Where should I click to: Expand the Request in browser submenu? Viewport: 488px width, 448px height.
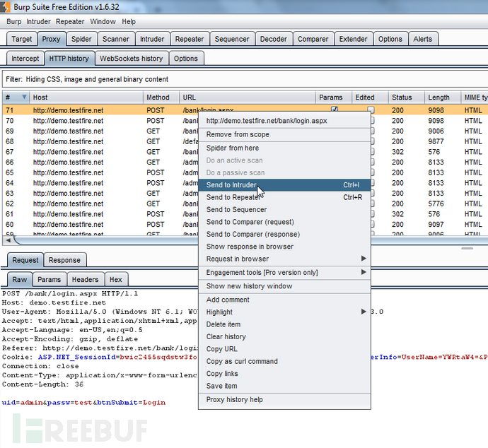tap(364, 259)
